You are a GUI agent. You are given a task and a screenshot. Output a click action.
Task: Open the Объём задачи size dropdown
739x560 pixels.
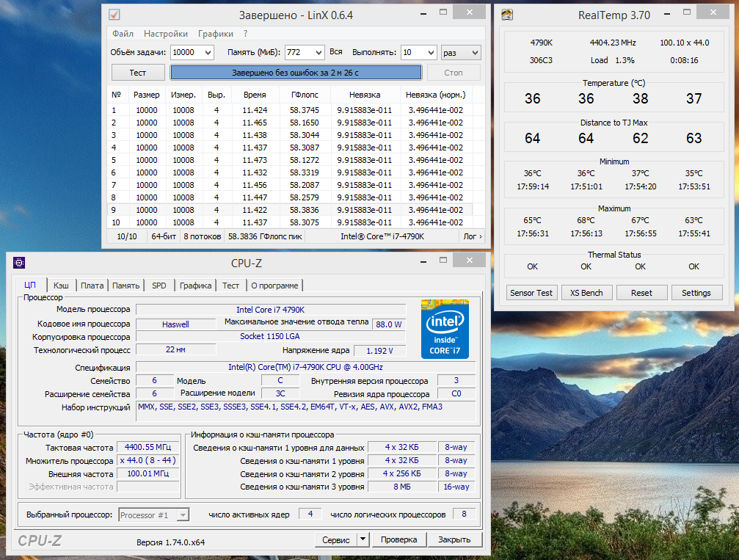click(x=207, y=53)
